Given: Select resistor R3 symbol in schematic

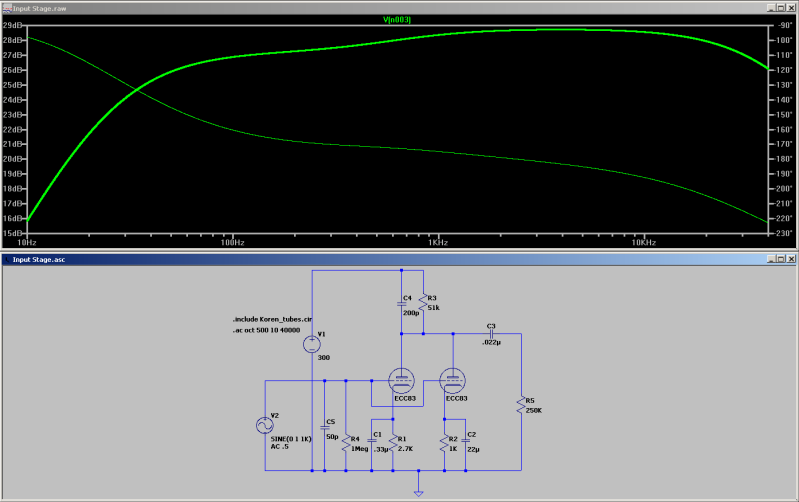Looking at the screenshot, I should click(x=423, y=303).
